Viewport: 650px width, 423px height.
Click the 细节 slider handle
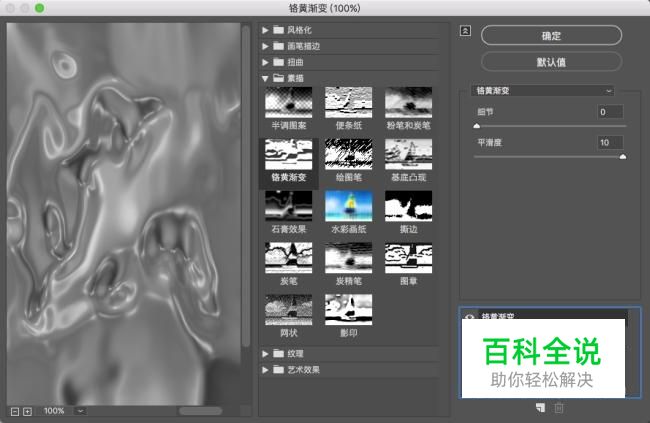(x=477, y=126)
